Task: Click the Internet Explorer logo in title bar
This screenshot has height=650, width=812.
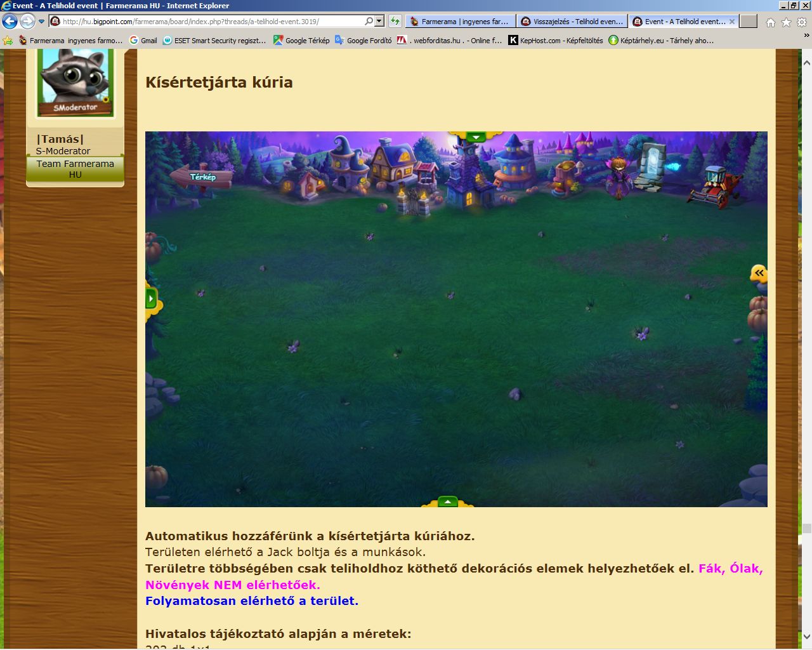Action: tap(6, 6)
